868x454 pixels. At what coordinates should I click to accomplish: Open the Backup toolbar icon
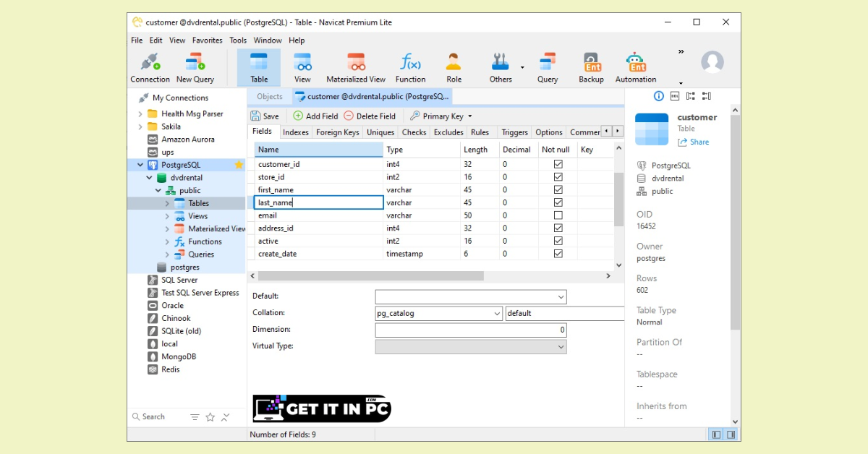(591, 68)
